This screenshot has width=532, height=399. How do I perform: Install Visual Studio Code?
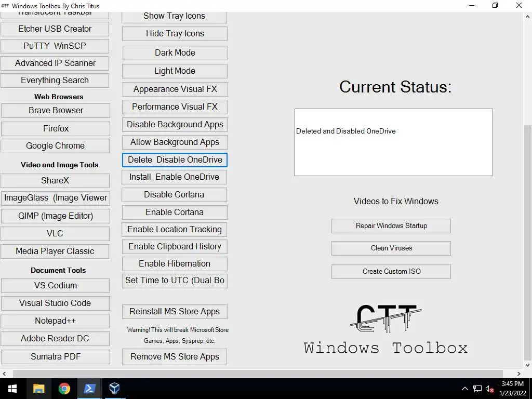coord(55,303)
